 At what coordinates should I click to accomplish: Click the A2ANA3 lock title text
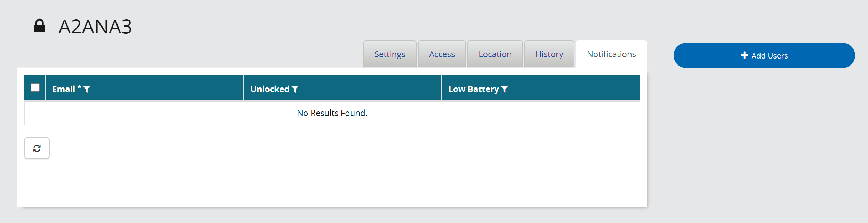tap(95, 27)
